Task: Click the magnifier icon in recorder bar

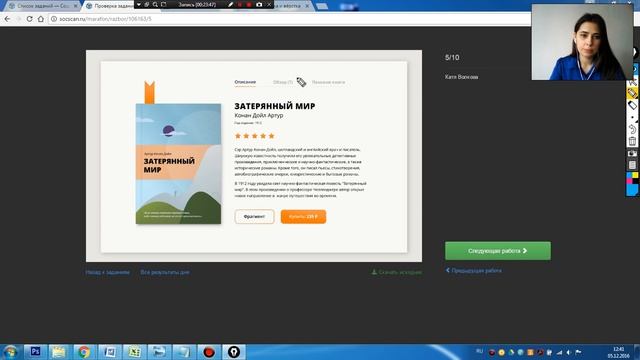Action: click(x=155, y=4)
